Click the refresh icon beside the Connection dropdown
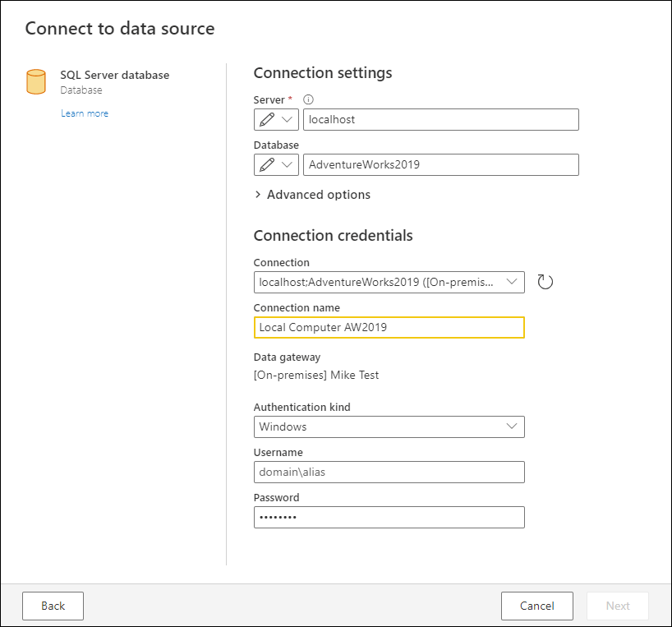 545,281
